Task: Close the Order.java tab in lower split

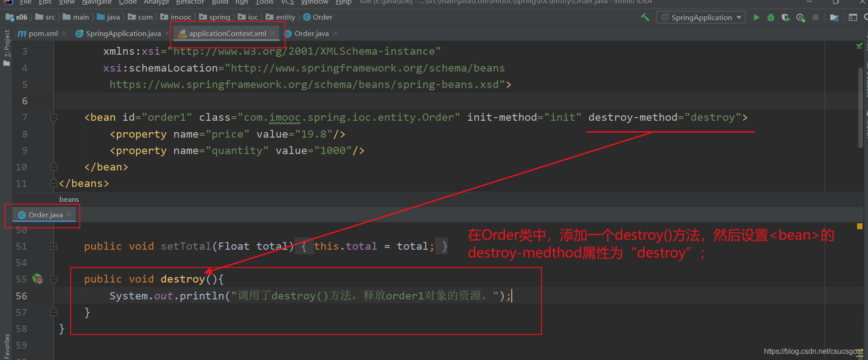Action: pyautogui.click(x=69, y=214)
